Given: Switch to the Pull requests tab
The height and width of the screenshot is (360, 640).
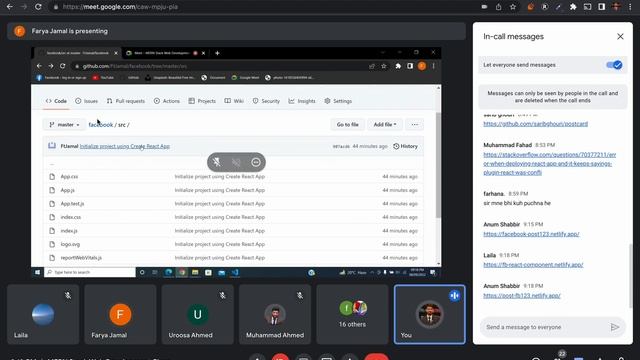Looking at the screenshot, I should tap(126, 101).
